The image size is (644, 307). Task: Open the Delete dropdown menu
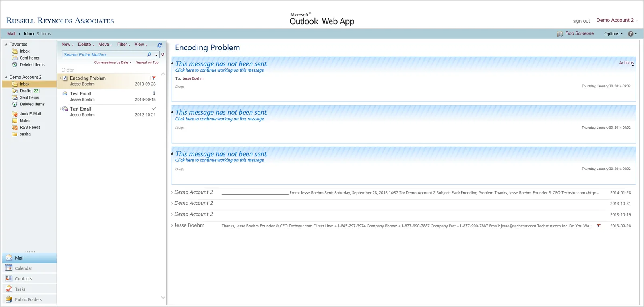tap(86, 45)
